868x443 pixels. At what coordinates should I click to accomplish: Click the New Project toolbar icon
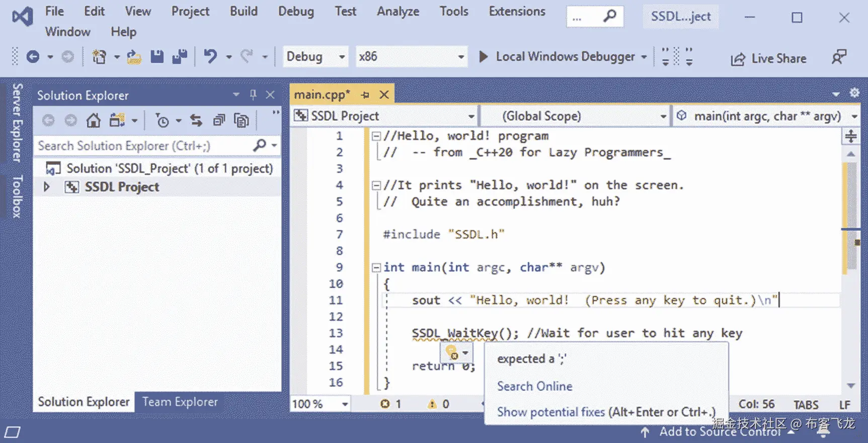[99, 56]
